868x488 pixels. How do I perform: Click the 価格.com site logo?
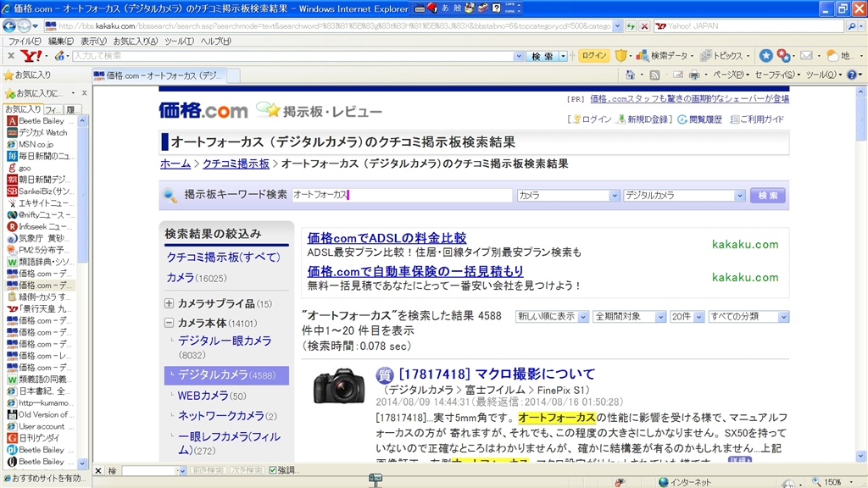click(x=203, y=111)
